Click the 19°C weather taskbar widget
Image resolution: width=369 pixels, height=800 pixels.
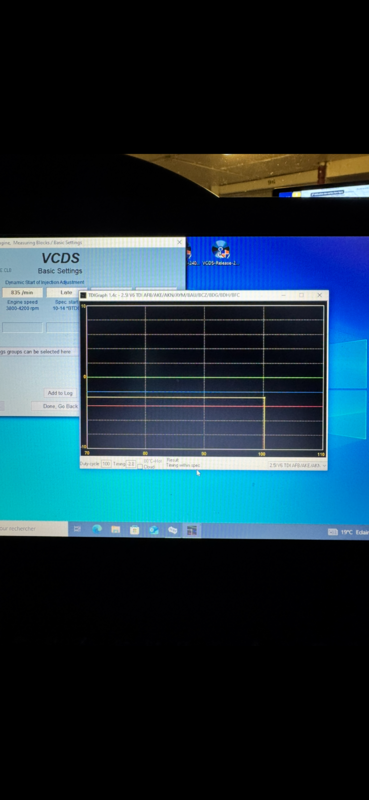point(355,532)
